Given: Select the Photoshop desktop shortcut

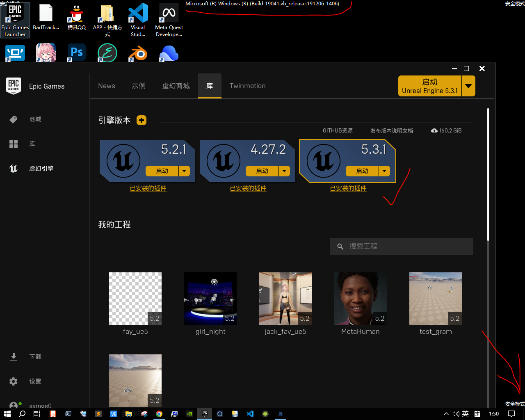Looking at the screenshot, I should tap(77, 52).
